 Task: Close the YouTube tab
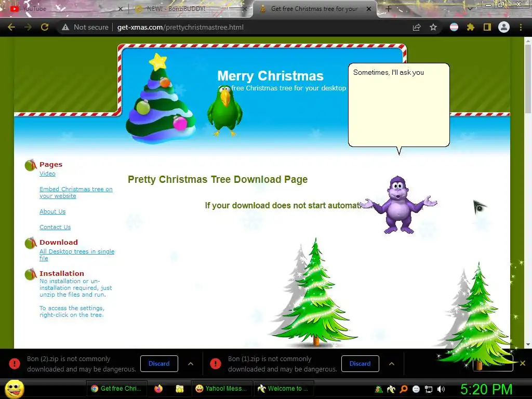point(121,9)
